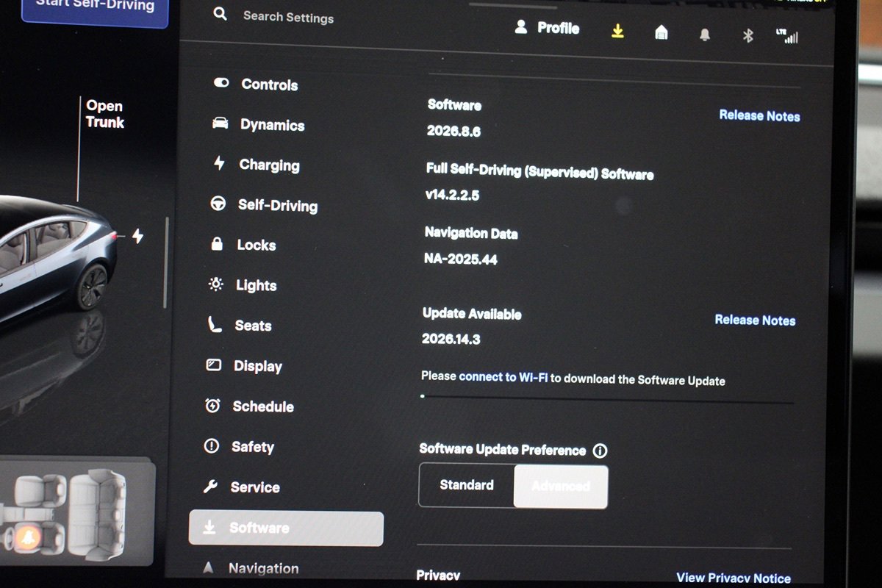Open the View Privacy Notice link
Image resolution: width=882 pixels, height=588 pixels.
734,578
